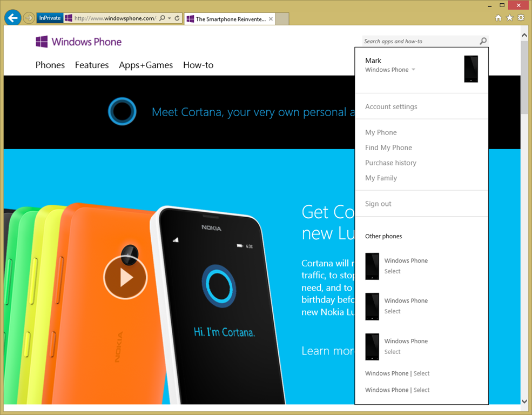Play the Cortana video
532x415 pixels.
[x=125, y=277]
